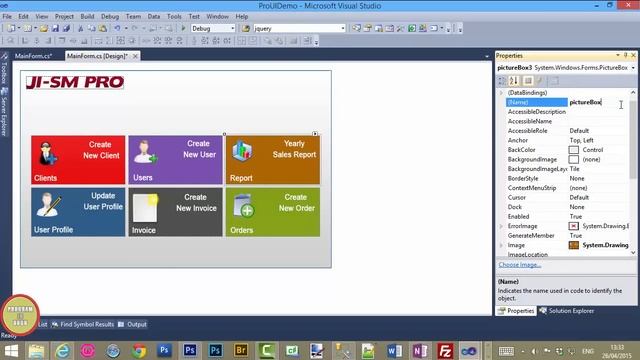Show Events with the lightning bolt icon
640x360 pixels.
pyautogui.click(x=540, y=81)
